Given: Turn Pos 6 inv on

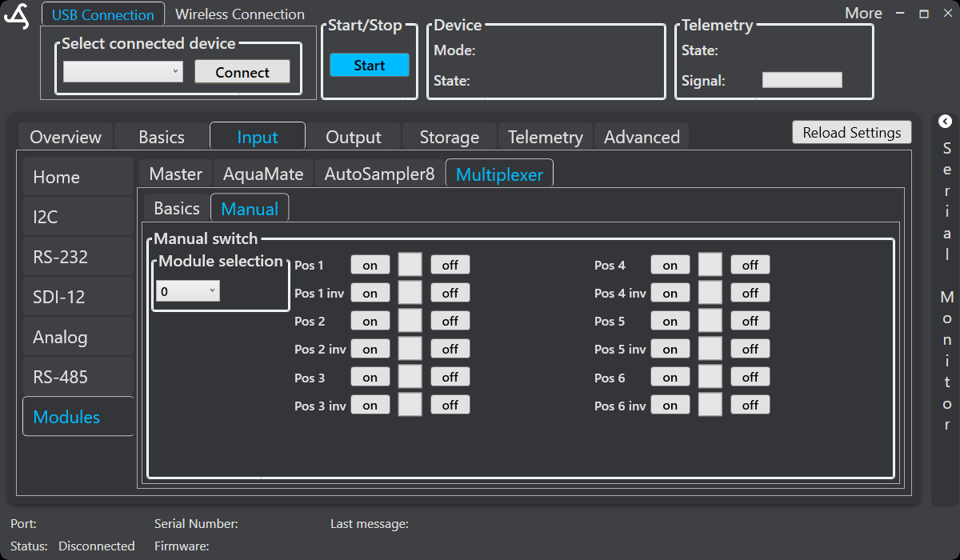Looking at the screenshot, I should click(x=670, y=405).
